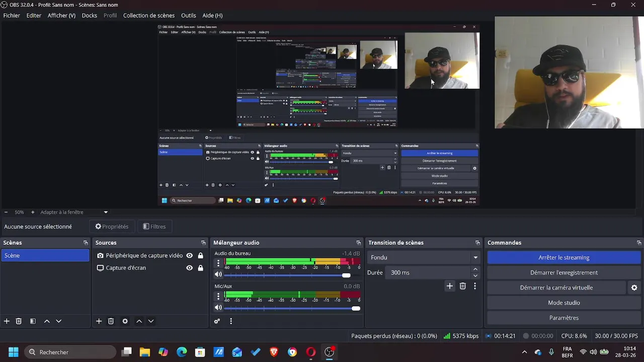This screenshot has width=644, height=362.
Task: Select the Scène item in the Scènes list
Action: pos(45,255)
